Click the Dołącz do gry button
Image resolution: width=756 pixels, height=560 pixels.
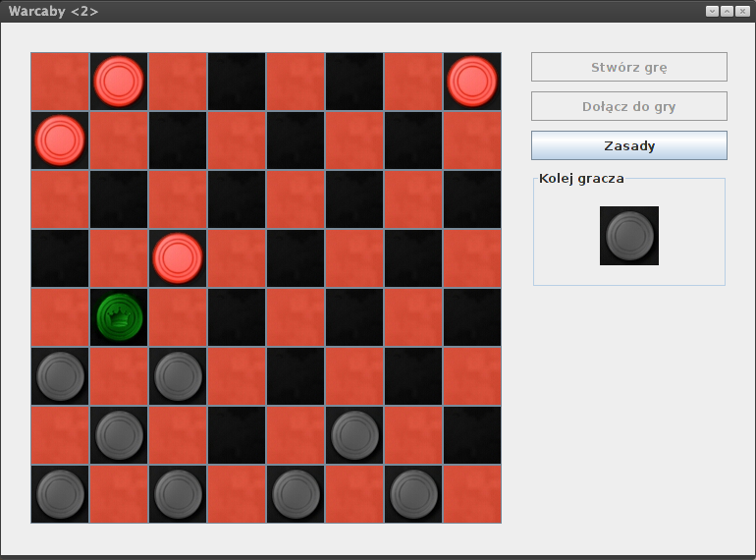(x=629, y=106)
